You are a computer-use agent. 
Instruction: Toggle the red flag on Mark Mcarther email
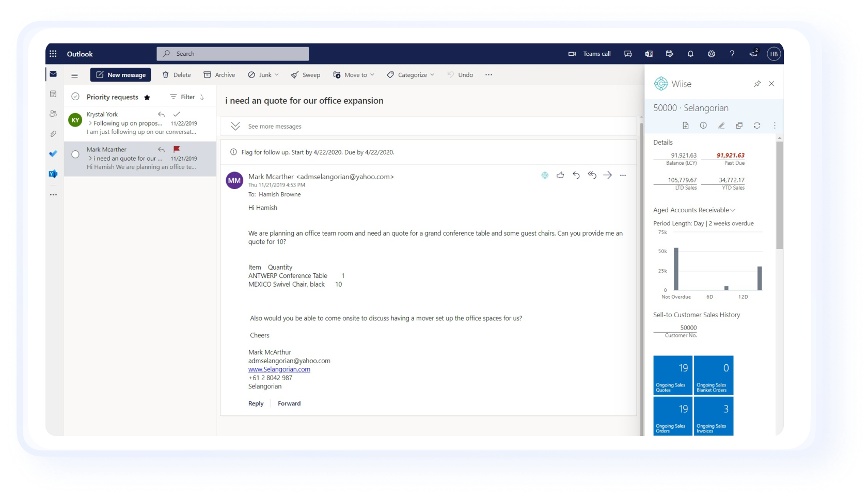[177, 149]
